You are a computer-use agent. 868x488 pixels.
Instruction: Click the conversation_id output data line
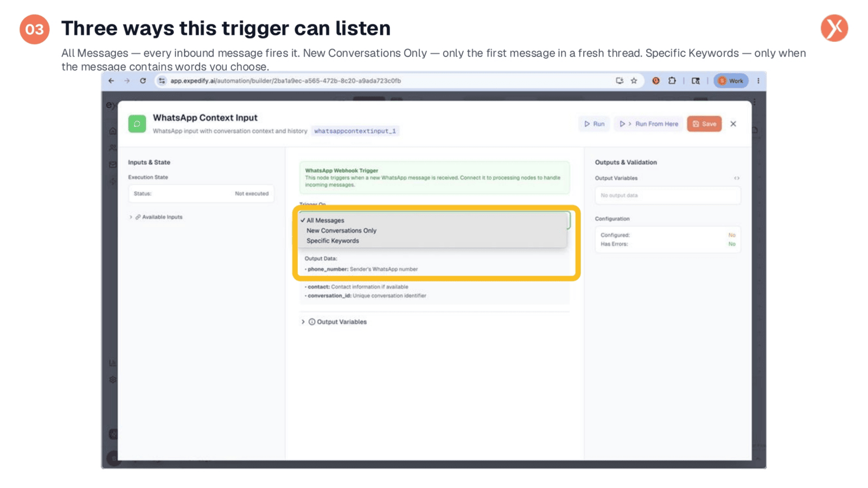366,296
